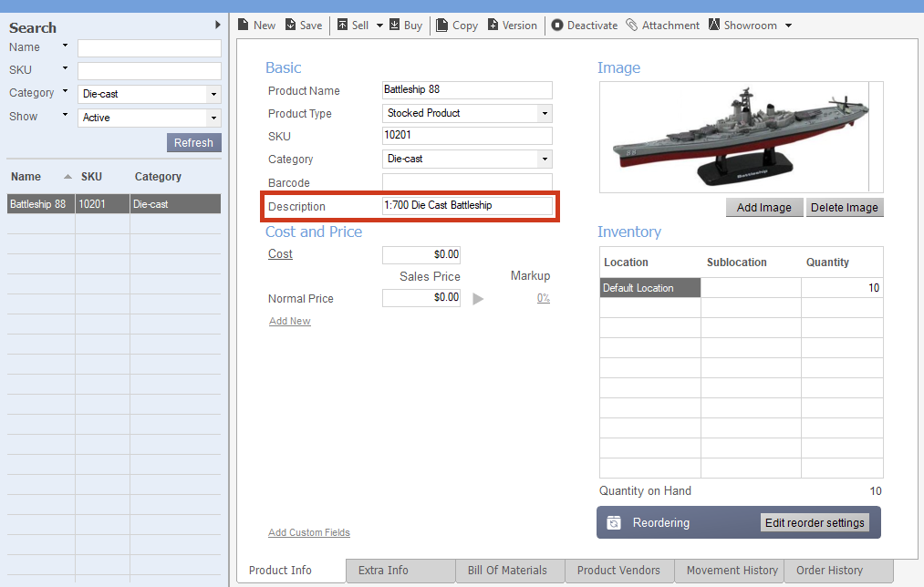924x587 pixels.
Task: Click the Cost amount field
Action: (421, 255)
